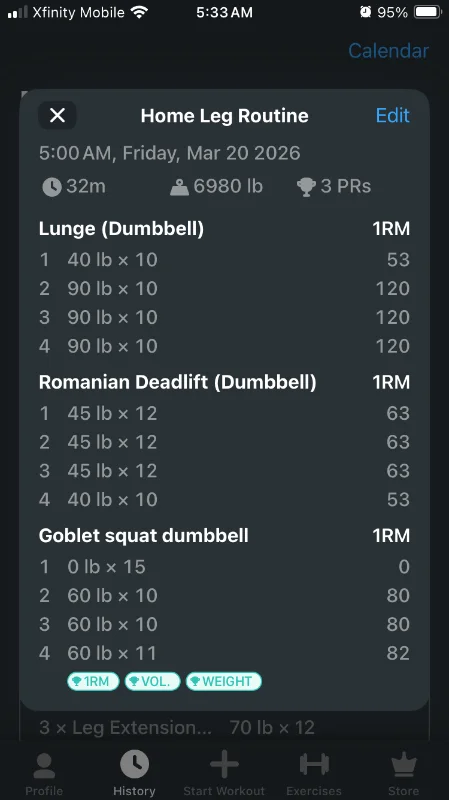449x800 pixels.
Task: Select the 1RM personal record badge
Action: coord(93,681)
